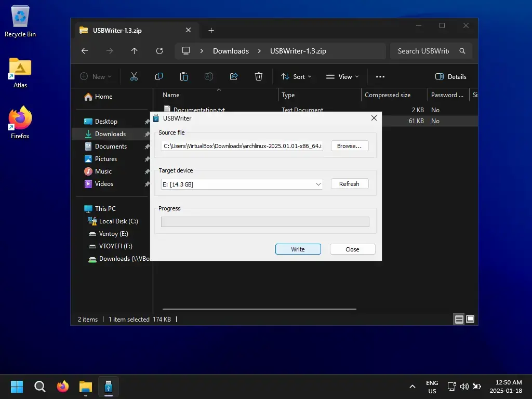Open the View dropdown menu
The width and height of the screenshot is (532, 399).
tap(342, 76)
